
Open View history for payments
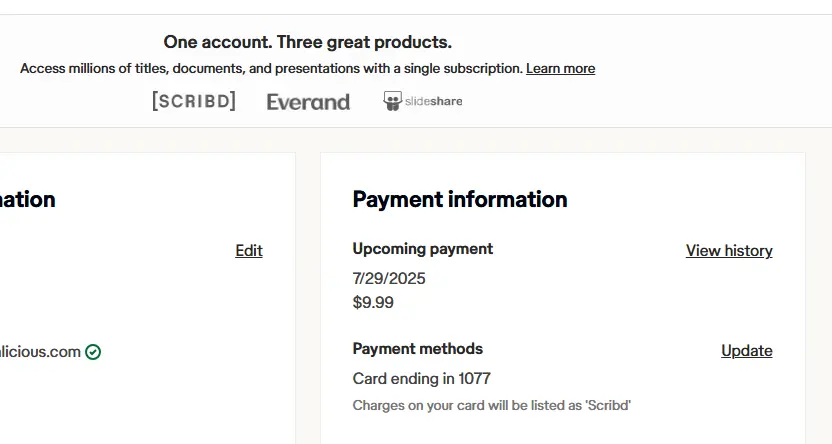729,250
